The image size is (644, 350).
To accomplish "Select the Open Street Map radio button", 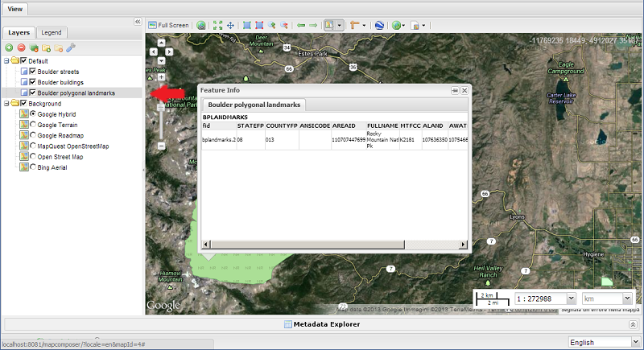I will point(33,156).
